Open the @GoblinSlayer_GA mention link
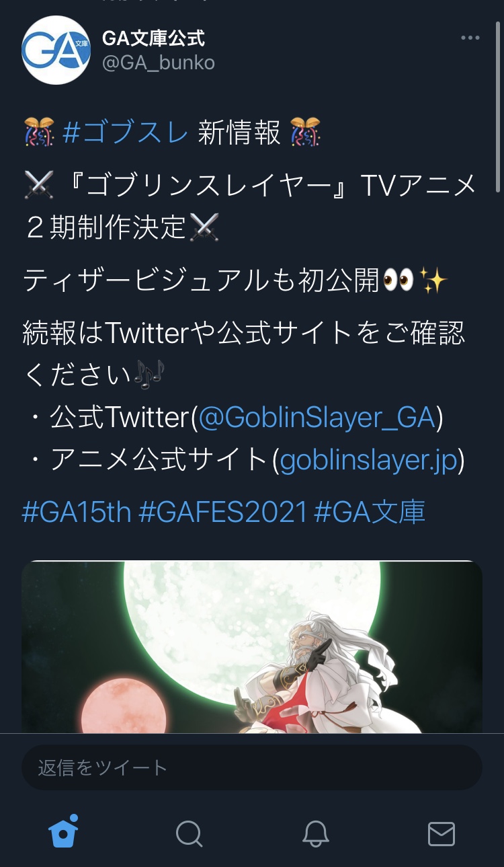This screenshot has height=867, width=504. coord(317,418)
